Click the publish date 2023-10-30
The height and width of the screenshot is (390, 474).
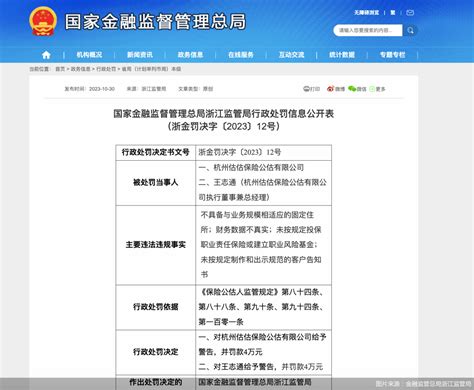coord(102,89)
